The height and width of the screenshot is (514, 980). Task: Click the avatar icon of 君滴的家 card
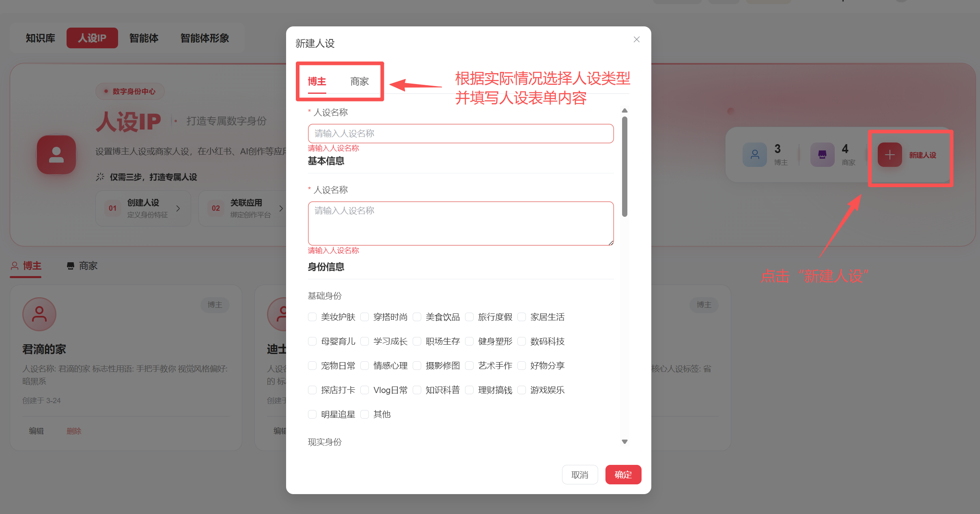click(39, 314)
